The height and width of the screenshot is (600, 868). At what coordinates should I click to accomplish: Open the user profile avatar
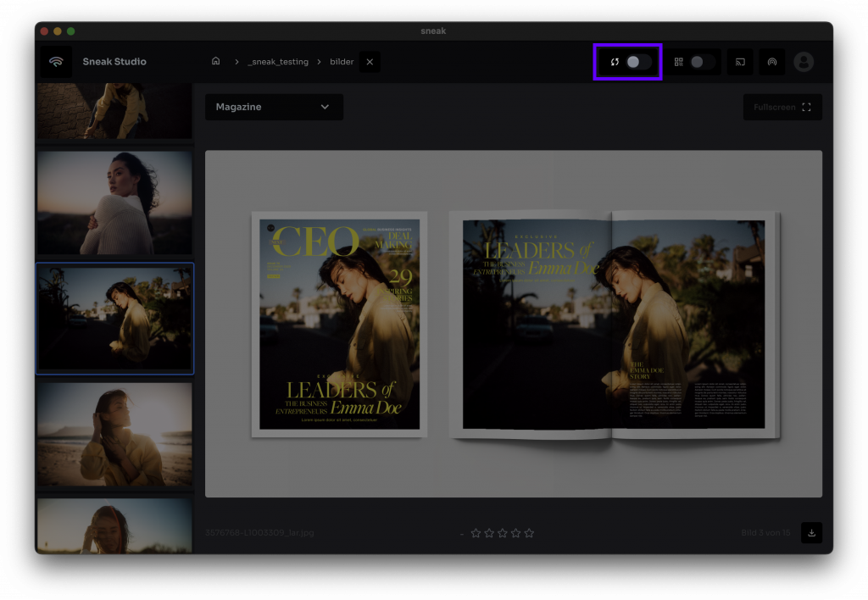click(x=803, y=62)
